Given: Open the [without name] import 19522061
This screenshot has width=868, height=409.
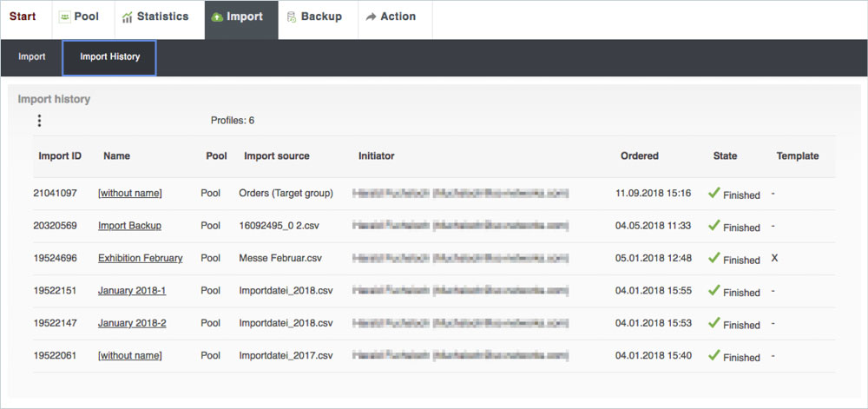Looking at the screenshot, I should pyautogui.click(x=129, y=355).
